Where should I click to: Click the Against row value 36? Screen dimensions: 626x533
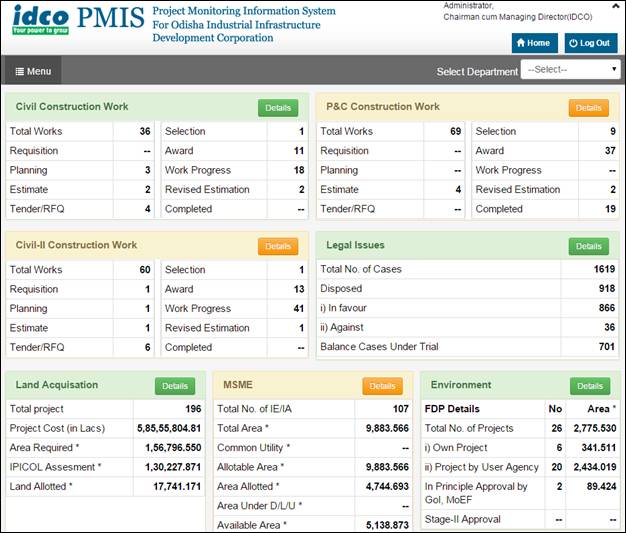pos(609,327)
